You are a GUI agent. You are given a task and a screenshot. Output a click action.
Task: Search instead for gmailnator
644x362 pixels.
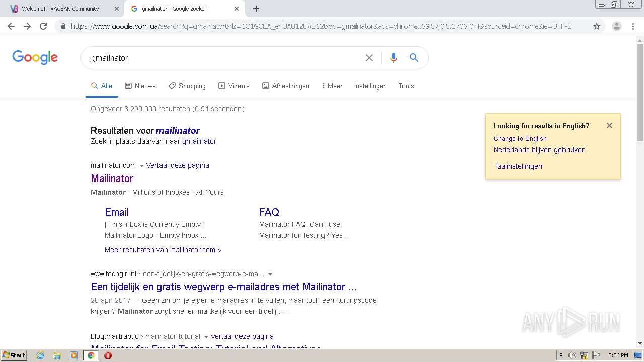click(x=199, y=141)
